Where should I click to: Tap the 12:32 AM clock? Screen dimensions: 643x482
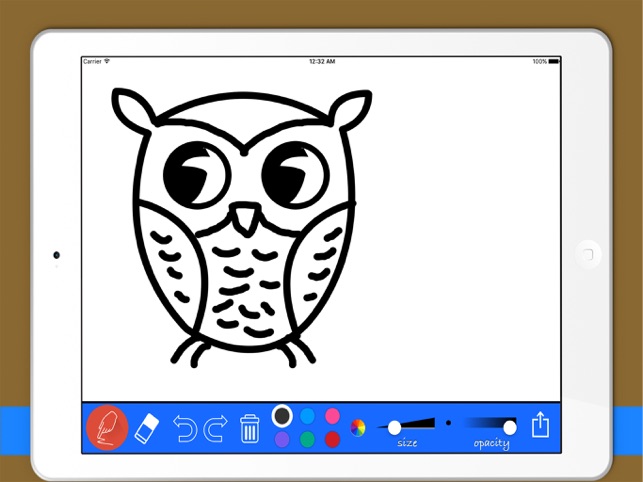tap(322, 62)
